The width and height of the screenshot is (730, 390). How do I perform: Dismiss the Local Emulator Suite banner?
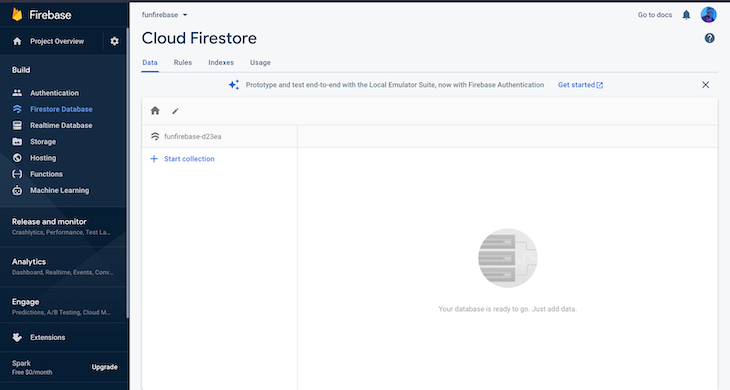coord(705,85)
